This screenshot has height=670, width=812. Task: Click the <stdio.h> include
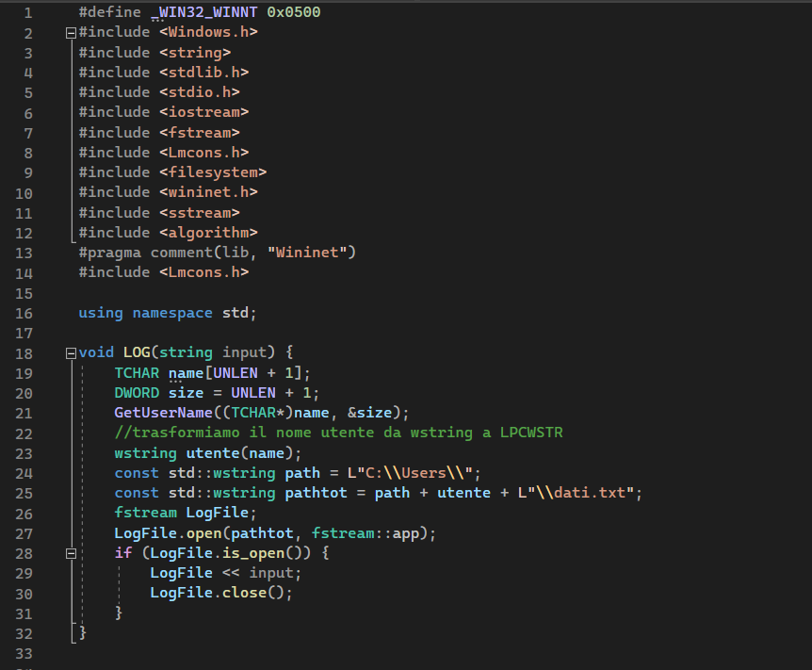(x=200, y=92)
